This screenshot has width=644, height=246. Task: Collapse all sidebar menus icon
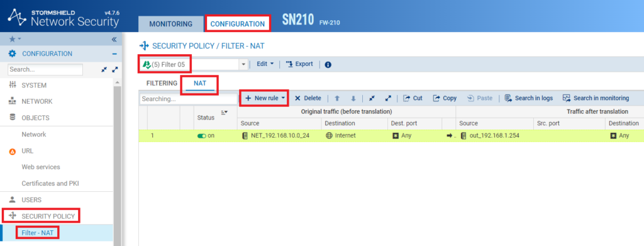[x=104, y=70]
